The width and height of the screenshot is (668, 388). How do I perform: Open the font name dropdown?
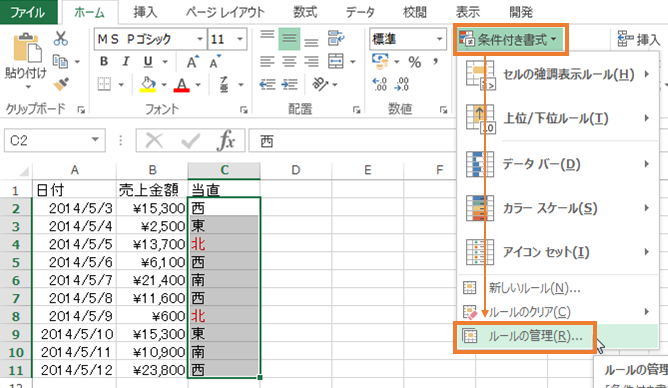click(200, 39)
